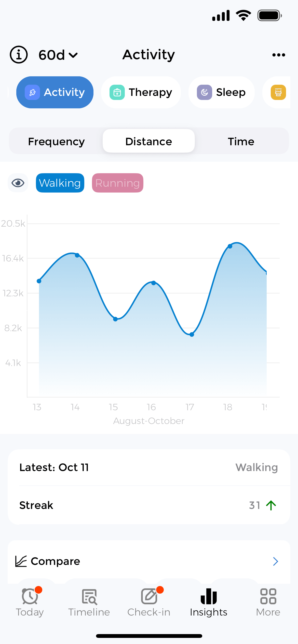Open the More grid icon

[x=268, y=596]
